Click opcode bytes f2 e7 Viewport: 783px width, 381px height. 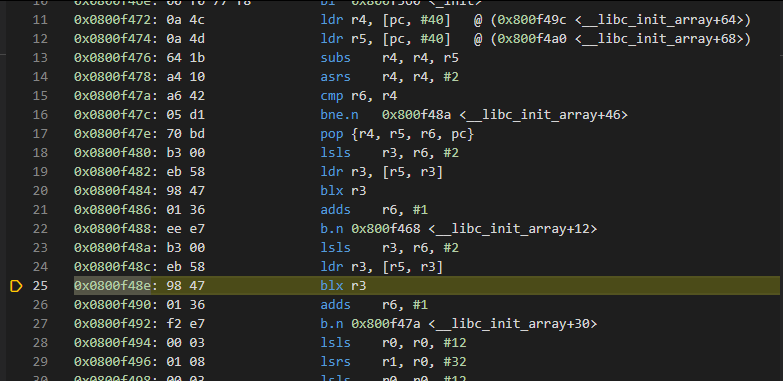pos(186,324)
